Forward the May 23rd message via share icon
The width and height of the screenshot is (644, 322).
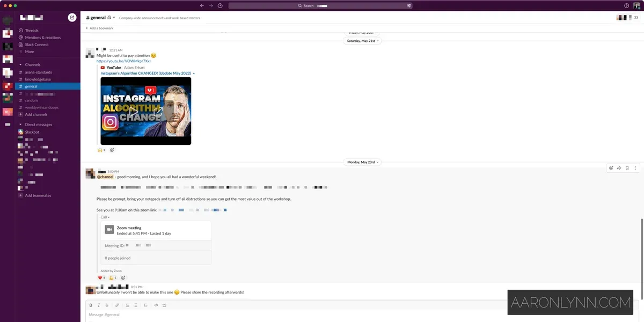[x=619, y=167]
